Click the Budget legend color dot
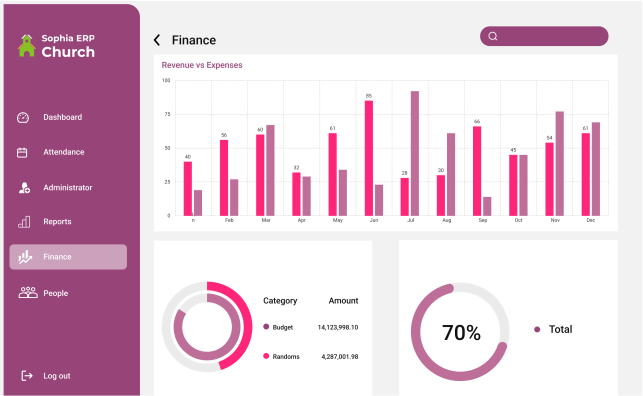 [x=266, y=327]
